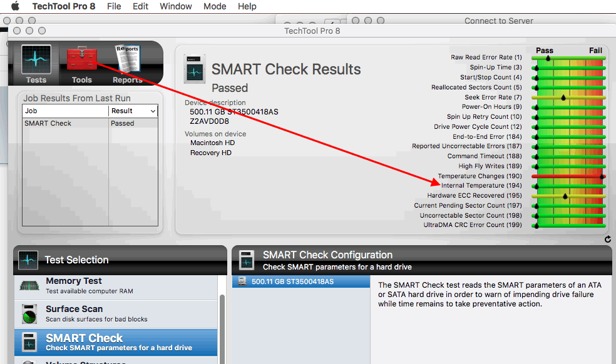Click the Start/Stop Count (4) gauge
The width and height of the screenshot is (616, 364).
tap(568, 78)
